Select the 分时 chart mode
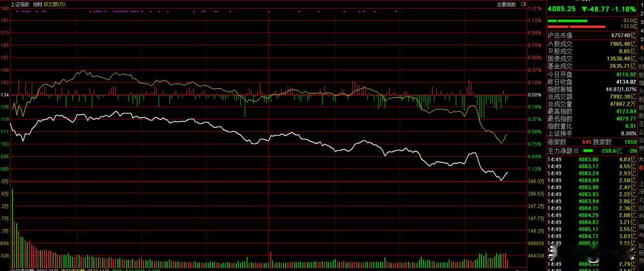Screen dimensions: 644x271 [x=37, y=4]
